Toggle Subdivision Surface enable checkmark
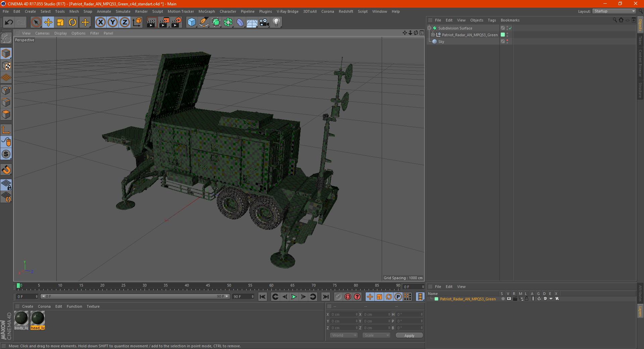The height and width of the screenshot is (349, 644). tap(510, 28)
